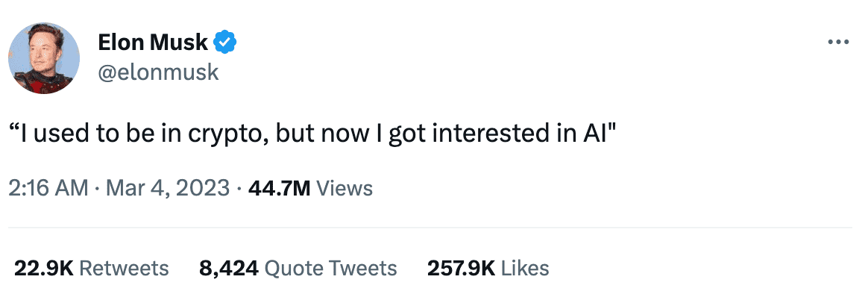This screenshot has height=303, width=868.
Task: Click the 257.9K likes count
Action: [461, 268]
